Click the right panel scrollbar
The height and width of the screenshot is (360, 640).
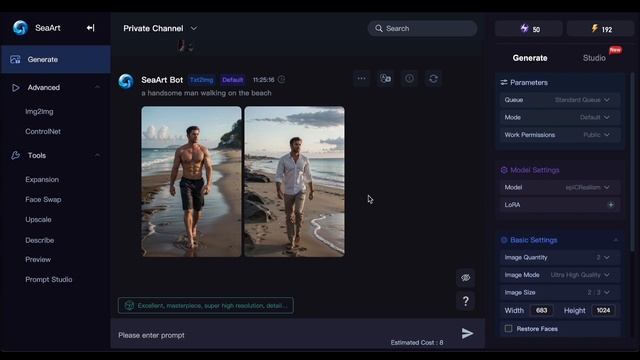(632, 163)
